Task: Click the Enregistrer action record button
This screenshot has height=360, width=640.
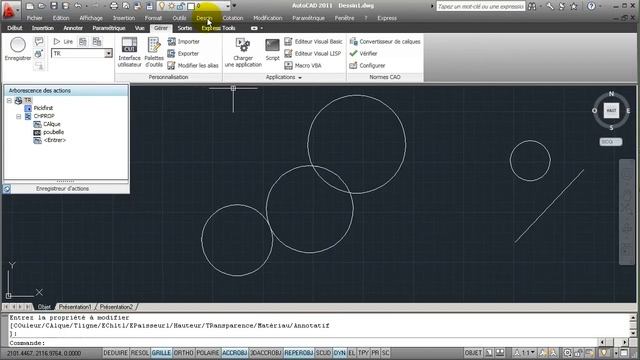Action: point(18,49)
